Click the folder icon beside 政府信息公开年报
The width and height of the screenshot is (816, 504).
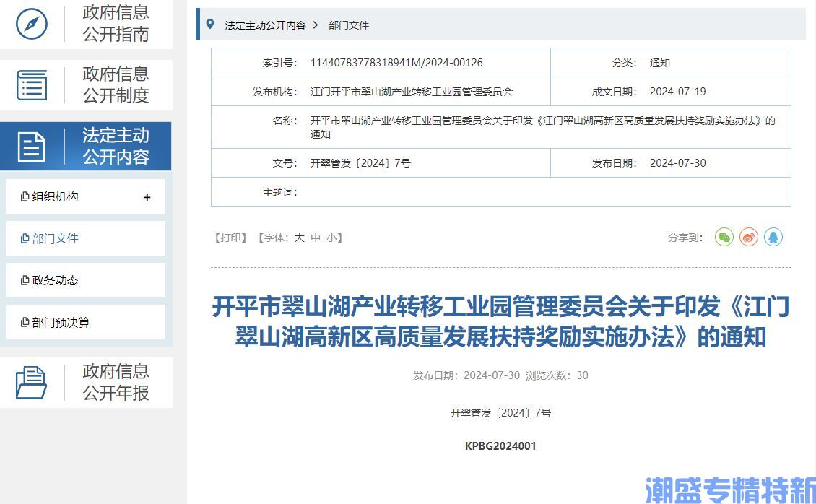coord(31,383)
